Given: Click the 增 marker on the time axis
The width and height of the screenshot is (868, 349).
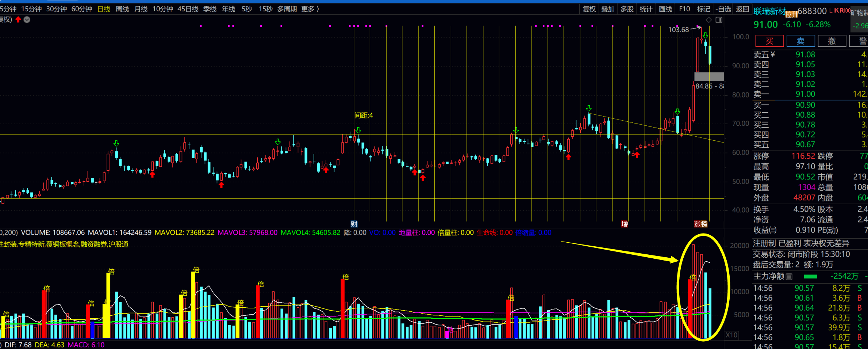Looking at the screenshot, I should [625, 224].
